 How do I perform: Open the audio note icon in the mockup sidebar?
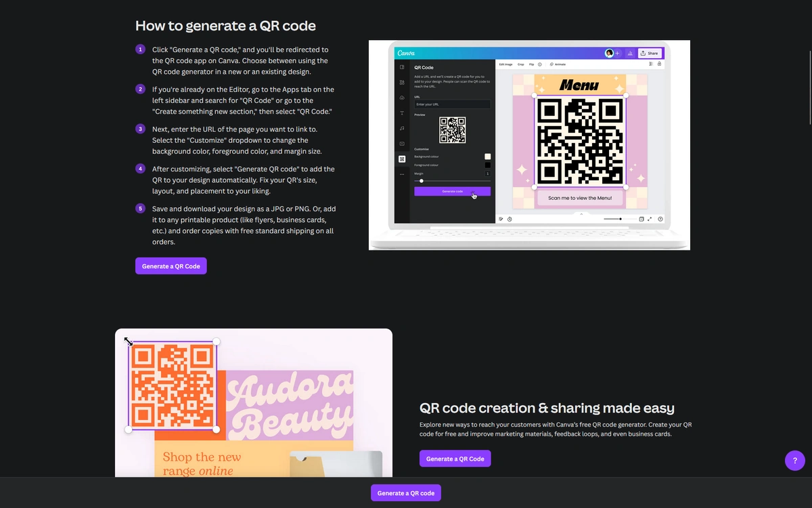coord(402,128)
